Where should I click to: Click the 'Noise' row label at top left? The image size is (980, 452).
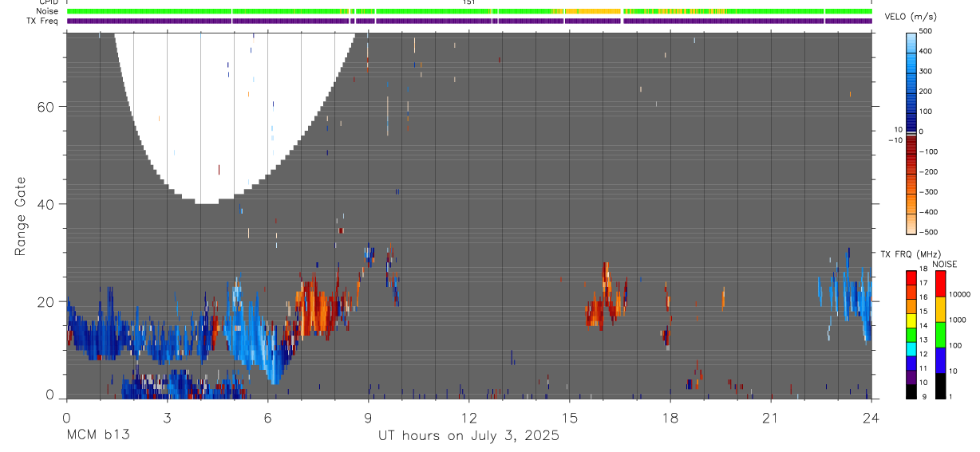pos(46,11)
